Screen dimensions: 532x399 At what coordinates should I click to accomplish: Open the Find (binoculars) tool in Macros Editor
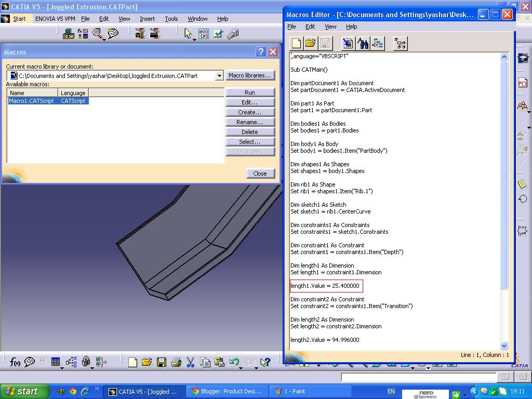point(362,44)
